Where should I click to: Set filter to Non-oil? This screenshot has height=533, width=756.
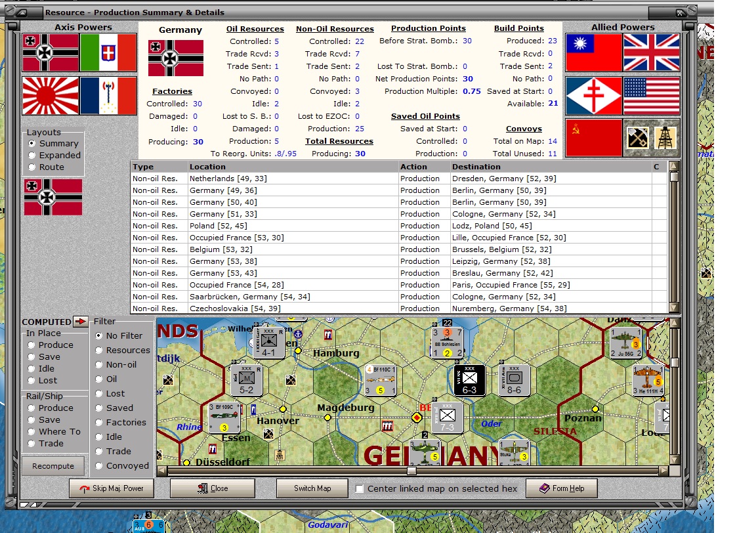click(x=99, y=365)
